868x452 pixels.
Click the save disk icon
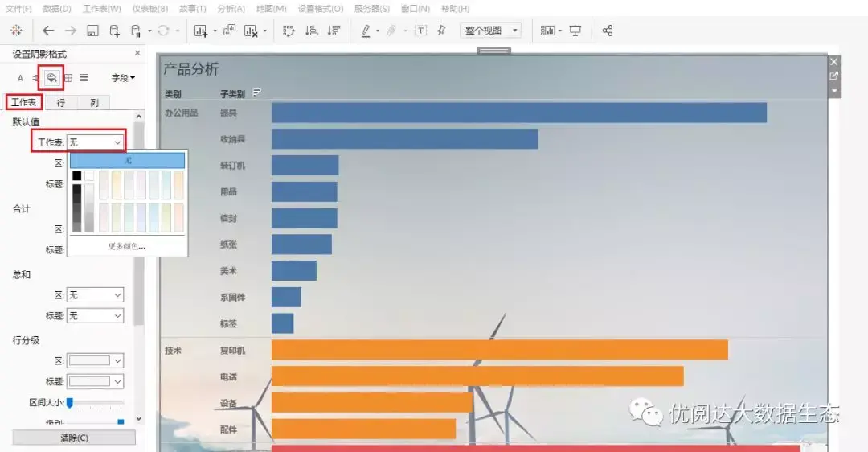(x=92, y=31)
